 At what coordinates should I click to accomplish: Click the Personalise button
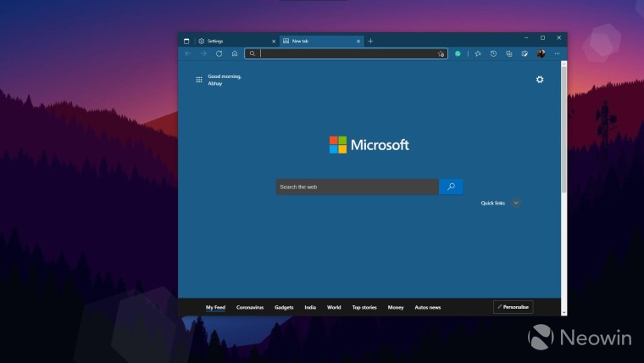pos(513,307)
